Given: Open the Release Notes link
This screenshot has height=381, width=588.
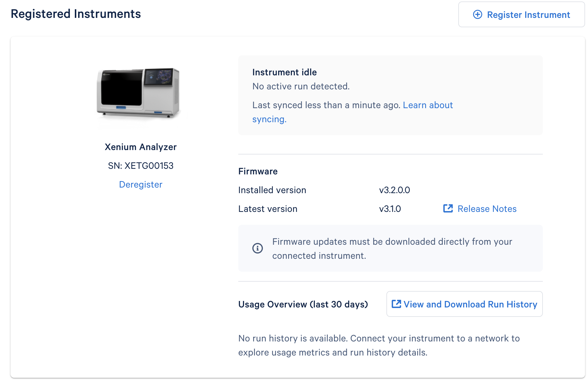Looking at the screenshot, I should pos(487,209).
